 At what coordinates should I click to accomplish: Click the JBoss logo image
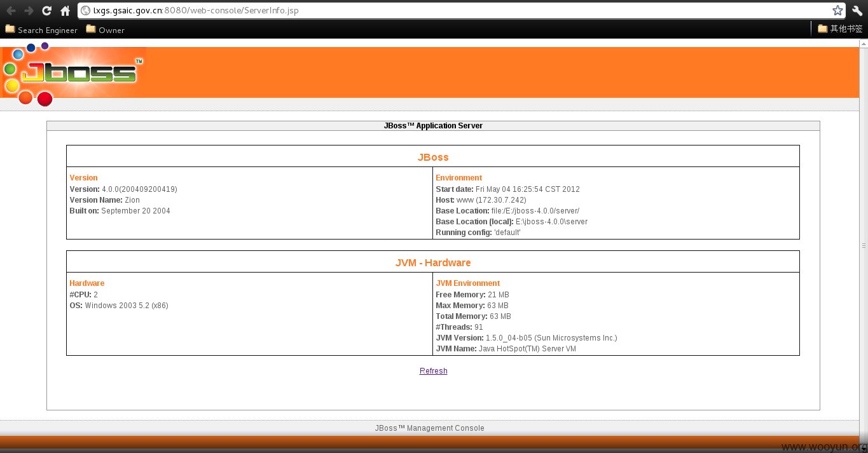[x=73, y=74]
